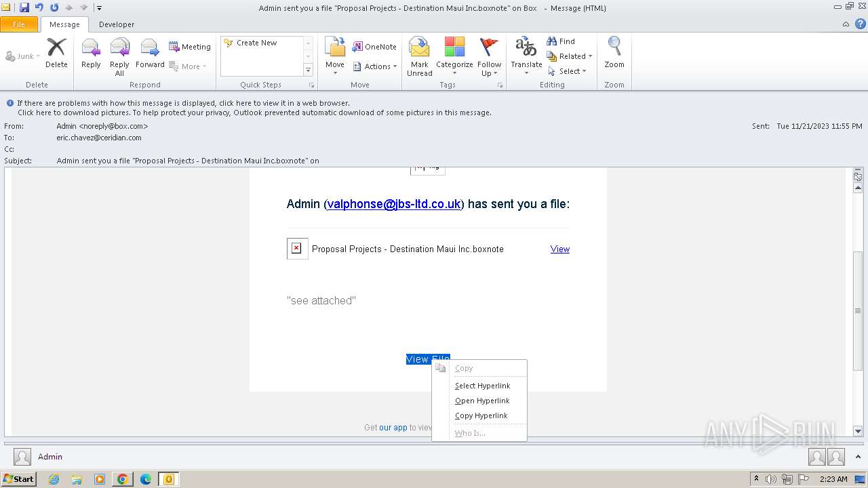Click the Admin contact photo in People Pane
868x488 pixels.
click(22, 457)
